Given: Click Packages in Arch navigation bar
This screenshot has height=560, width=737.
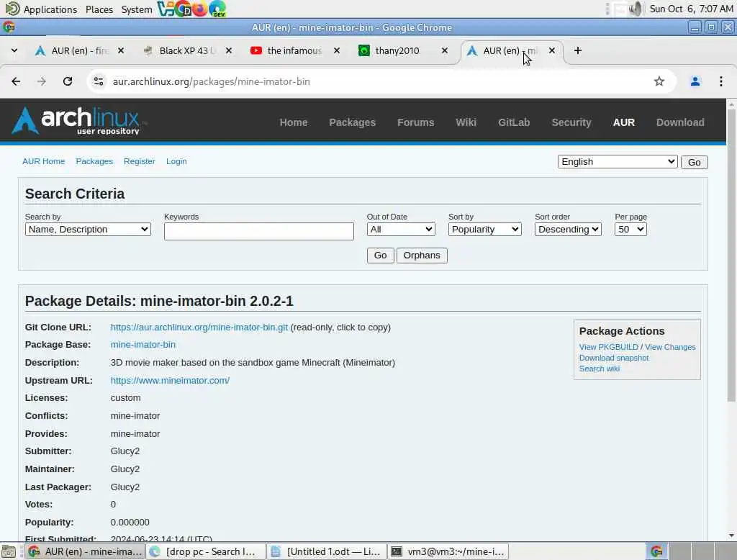Looking at the screenshot, I should 352,122.
